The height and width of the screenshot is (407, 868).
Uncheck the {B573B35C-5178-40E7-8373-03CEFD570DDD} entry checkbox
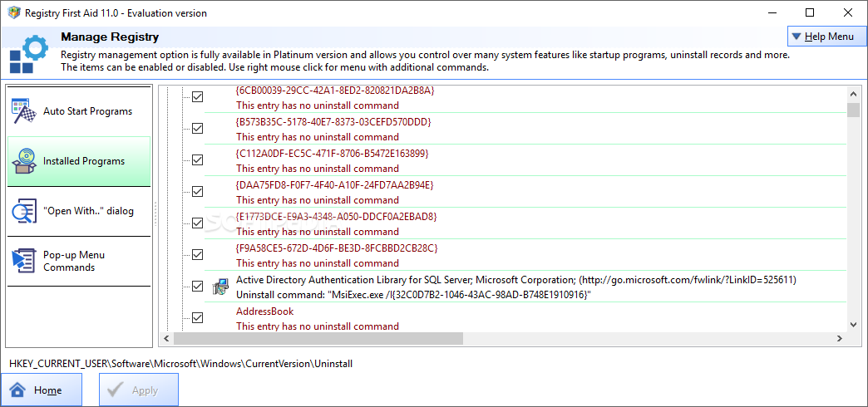(x=197, y=128)
